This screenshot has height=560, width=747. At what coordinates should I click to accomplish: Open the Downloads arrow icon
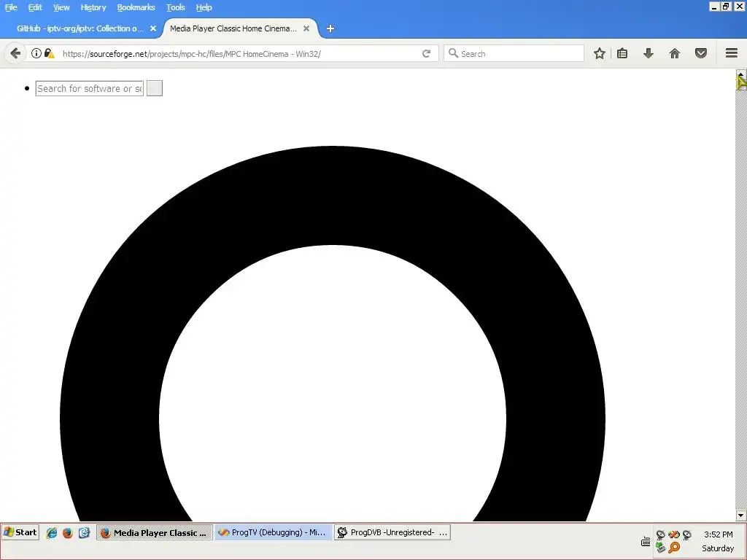649,53
